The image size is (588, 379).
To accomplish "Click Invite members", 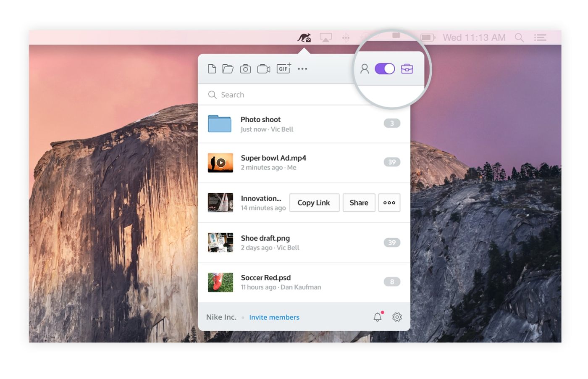I will coord(274,317).
